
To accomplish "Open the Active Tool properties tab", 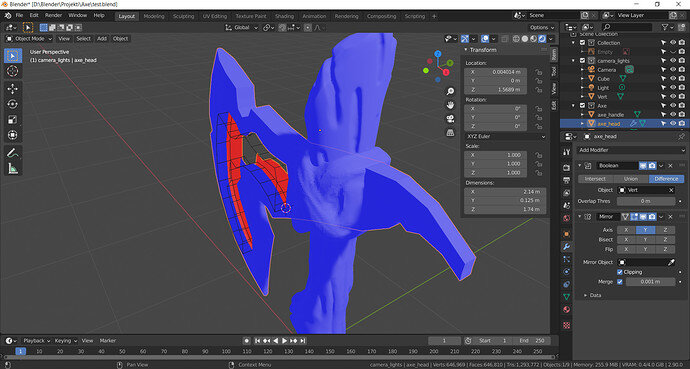I will pos(567,152).
